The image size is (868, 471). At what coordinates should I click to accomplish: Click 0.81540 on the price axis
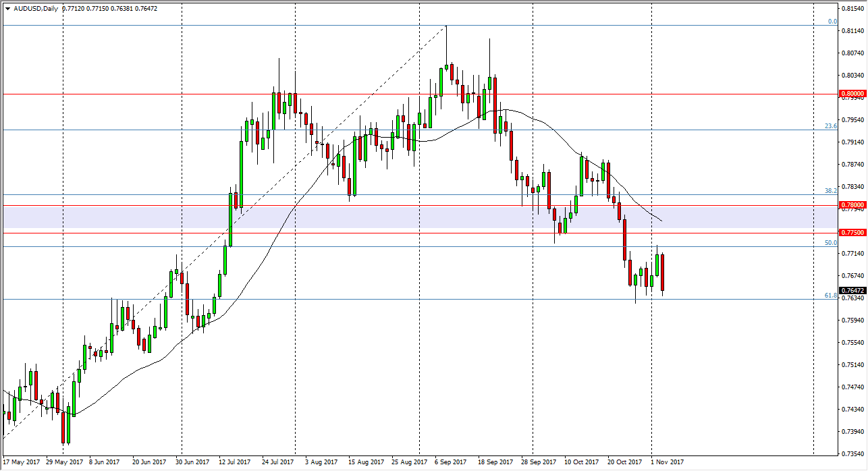pyautogui.click(x=852, y=9)
